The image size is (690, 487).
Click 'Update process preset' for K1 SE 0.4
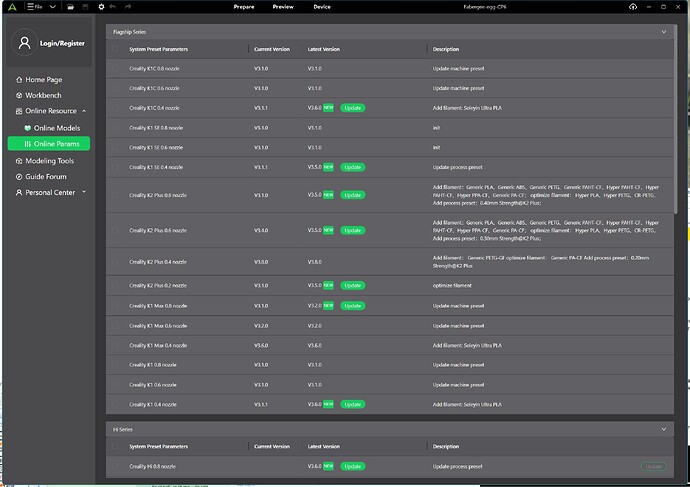(x=457, y=167)
